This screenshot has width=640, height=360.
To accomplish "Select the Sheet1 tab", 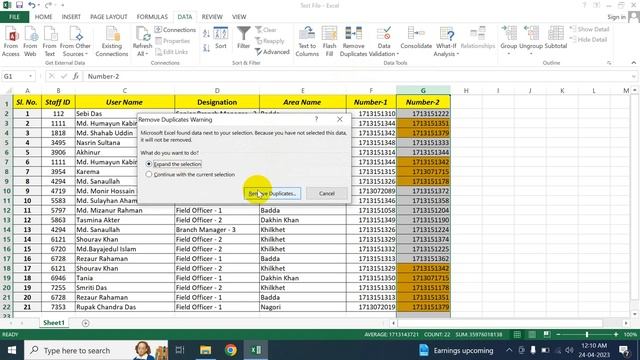I will click(54, 322).
